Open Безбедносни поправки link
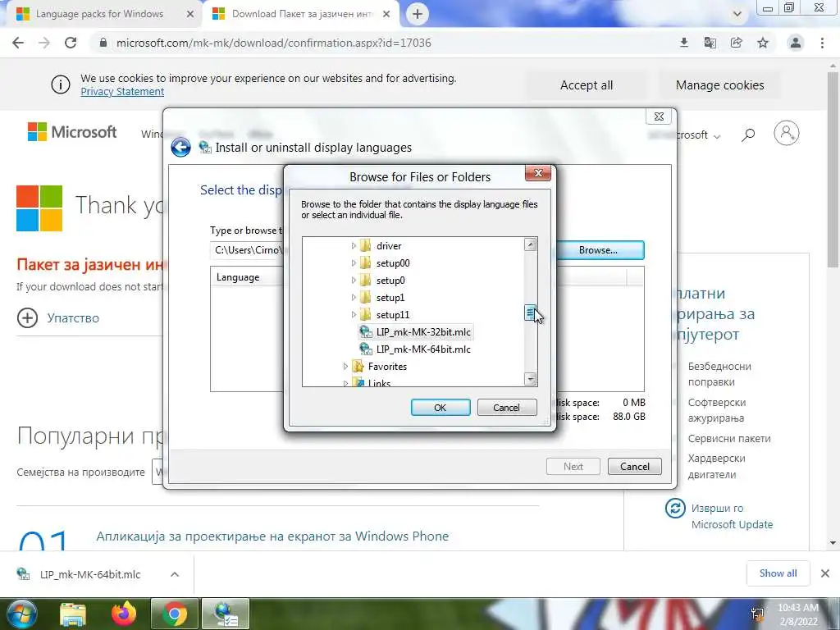This screenshot has width=840, height=630. coord(719,374)
